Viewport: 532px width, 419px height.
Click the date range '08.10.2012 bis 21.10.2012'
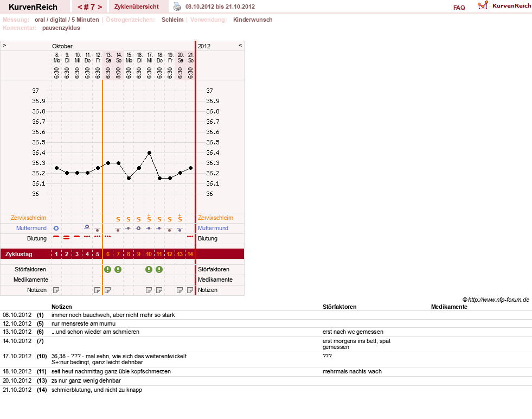point(220,7)
